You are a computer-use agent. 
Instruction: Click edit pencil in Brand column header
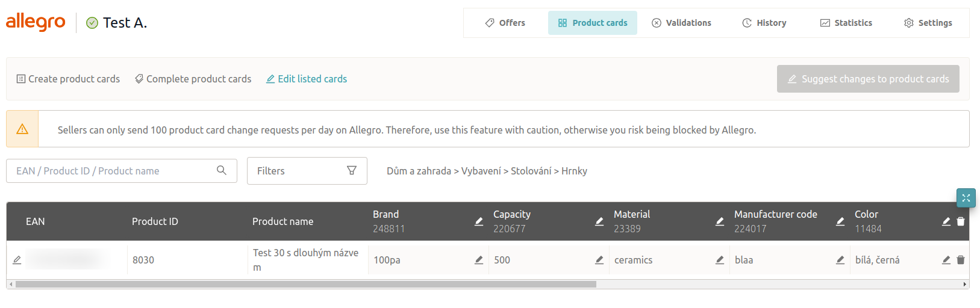479,221
